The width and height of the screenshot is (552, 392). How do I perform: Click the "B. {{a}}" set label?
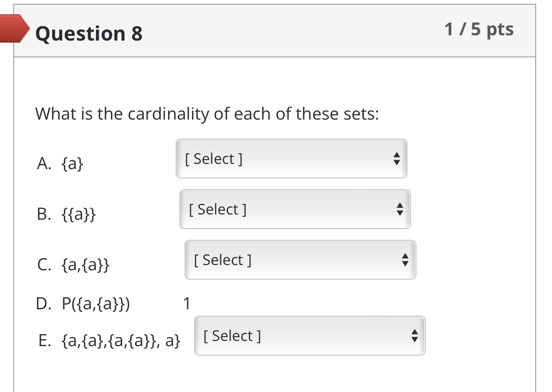66,214
